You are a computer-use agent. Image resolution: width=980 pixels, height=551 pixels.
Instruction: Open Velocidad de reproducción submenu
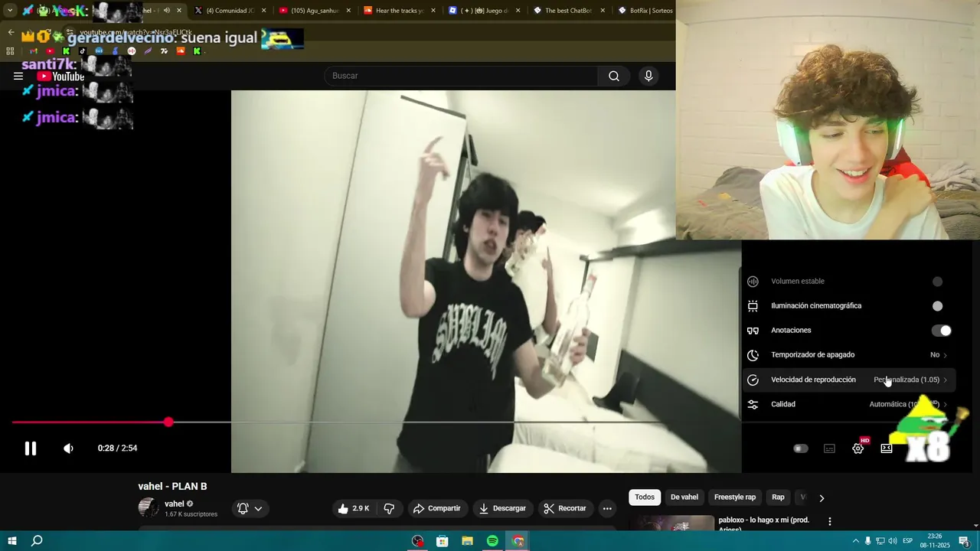pyautogui.click(x=848, y=380)
